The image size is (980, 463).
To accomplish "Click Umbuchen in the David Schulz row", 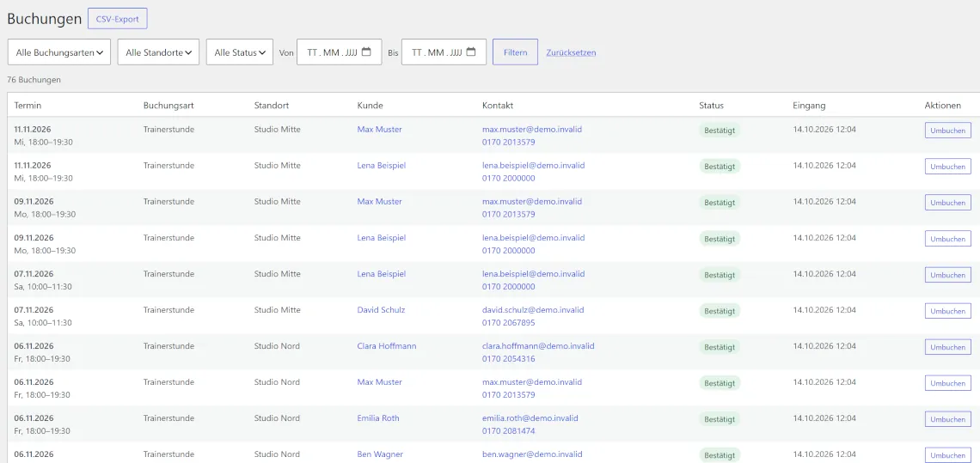I will pyautogui.click(x=947, y=311).
